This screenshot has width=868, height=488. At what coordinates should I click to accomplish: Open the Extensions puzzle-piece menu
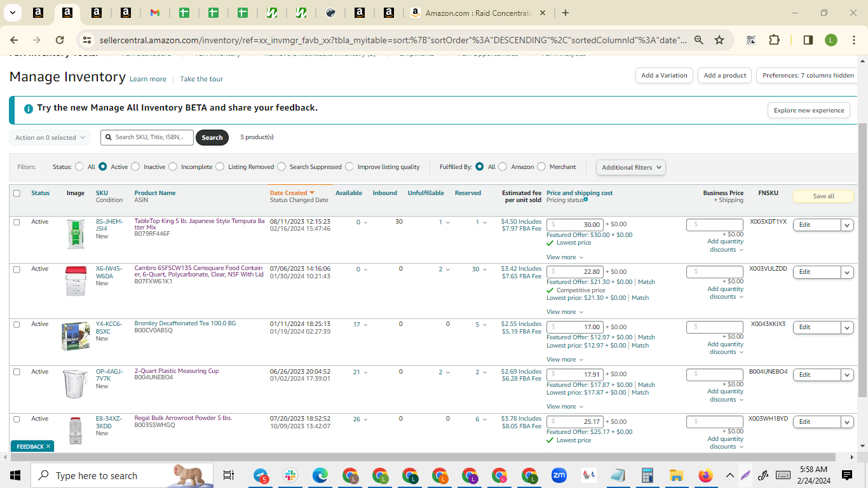click(x=774, y=40)
